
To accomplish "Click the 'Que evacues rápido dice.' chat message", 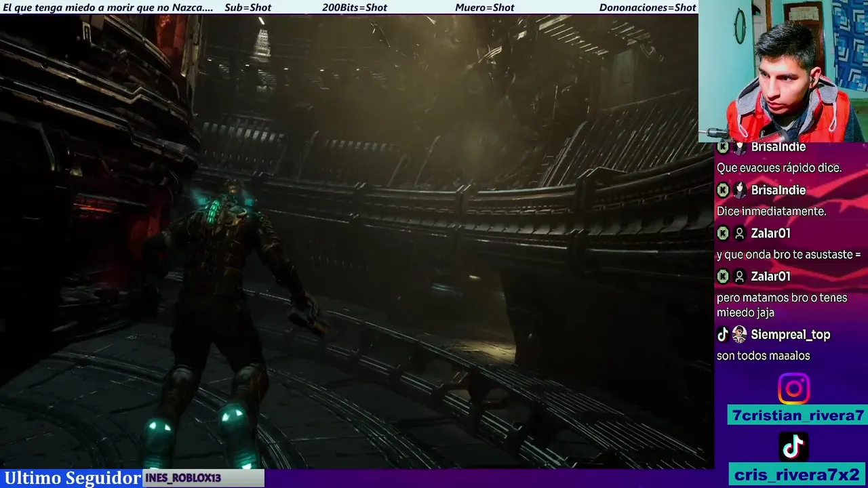I will 779,168.
